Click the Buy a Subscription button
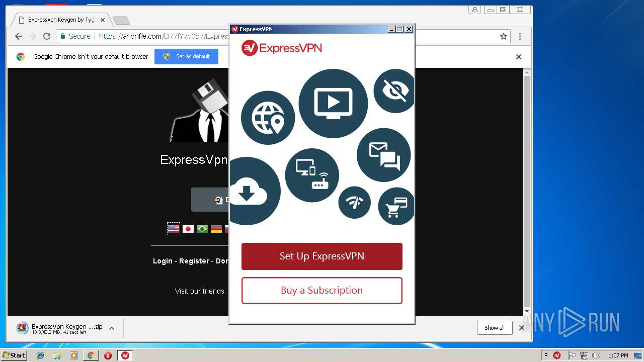Image resolution: width=644 pixels, height=362 pixels. (x=322, y=291)
